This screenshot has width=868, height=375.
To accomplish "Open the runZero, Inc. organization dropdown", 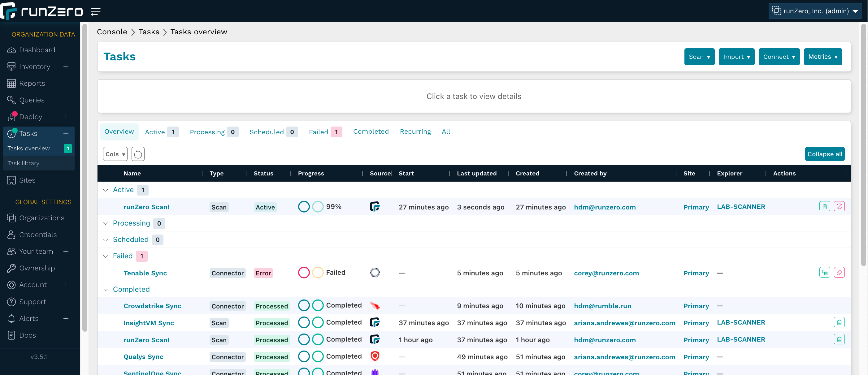I will 815,11.
